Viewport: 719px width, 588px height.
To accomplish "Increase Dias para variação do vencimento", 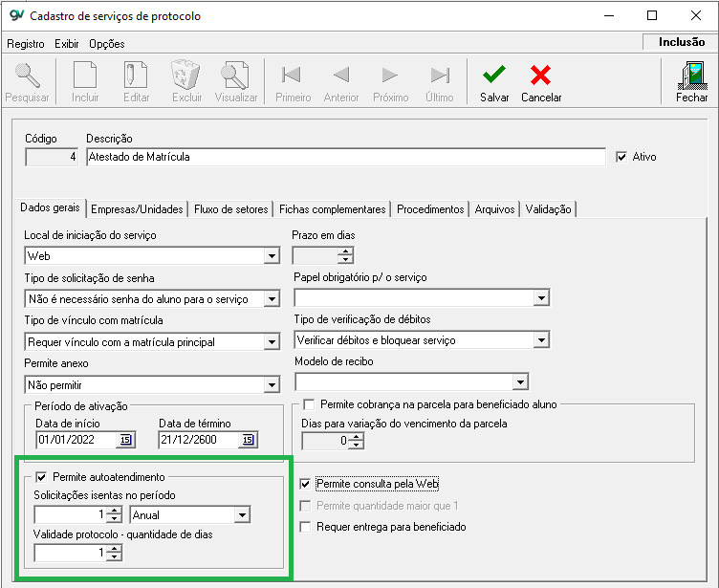I will 357,437.
